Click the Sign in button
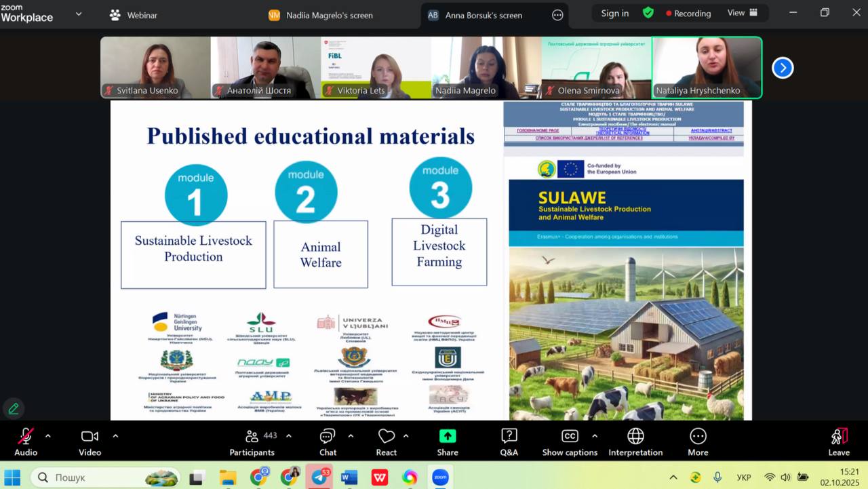The width and height of the screenshot is (868, 489). 614,13
